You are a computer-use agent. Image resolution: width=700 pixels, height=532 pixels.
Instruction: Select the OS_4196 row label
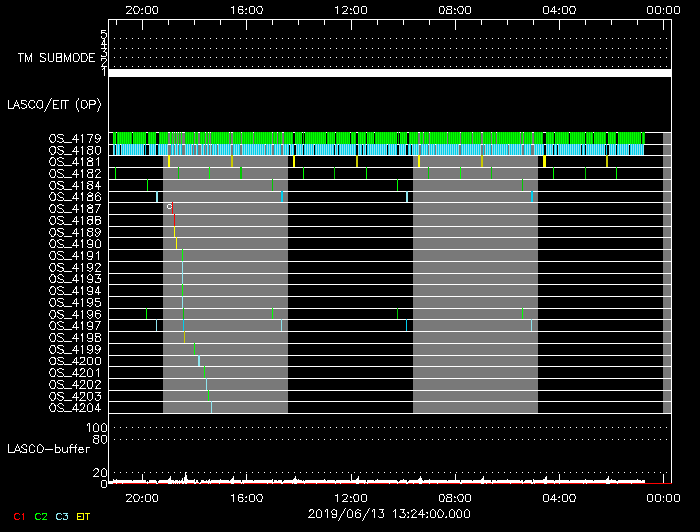74,314
